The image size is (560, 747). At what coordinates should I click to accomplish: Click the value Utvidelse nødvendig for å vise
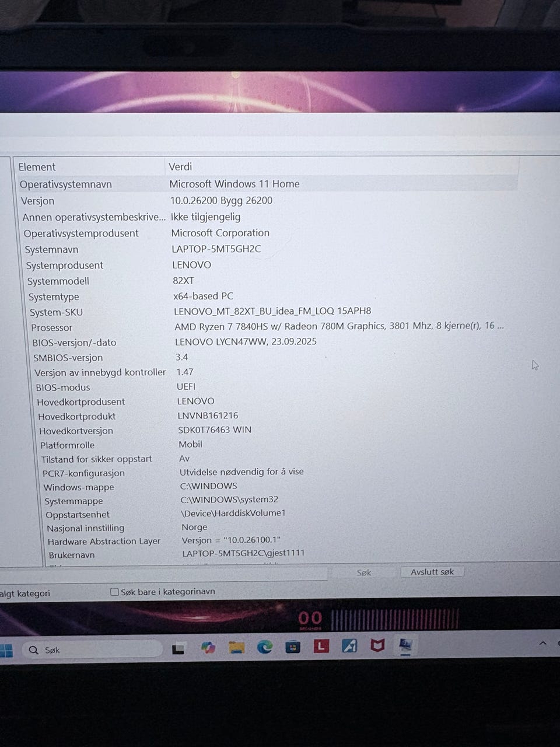click(x=242, y=472)
